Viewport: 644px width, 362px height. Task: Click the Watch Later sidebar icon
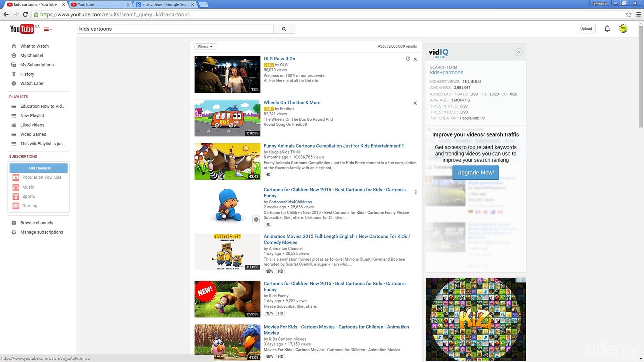[14, 83]
